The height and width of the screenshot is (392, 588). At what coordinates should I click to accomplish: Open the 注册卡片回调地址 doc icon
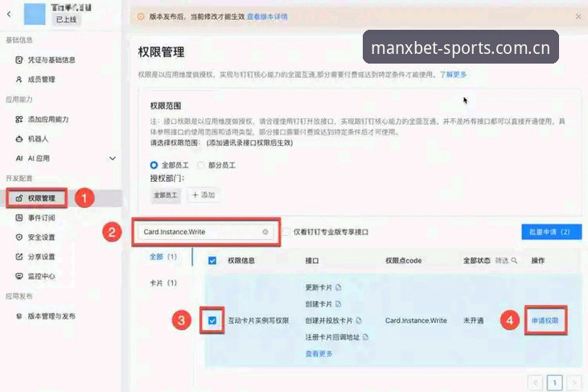(x=366, y=336)
